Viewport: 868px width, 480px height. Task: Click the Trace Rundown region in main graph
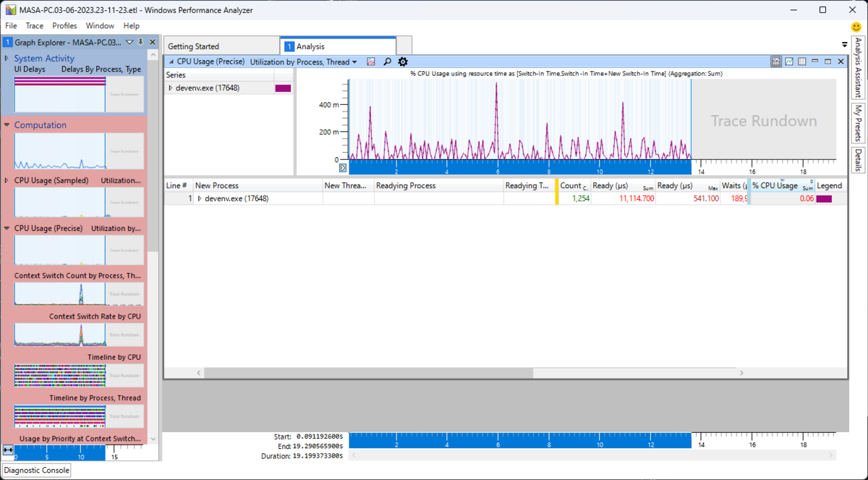coord(764,121)
